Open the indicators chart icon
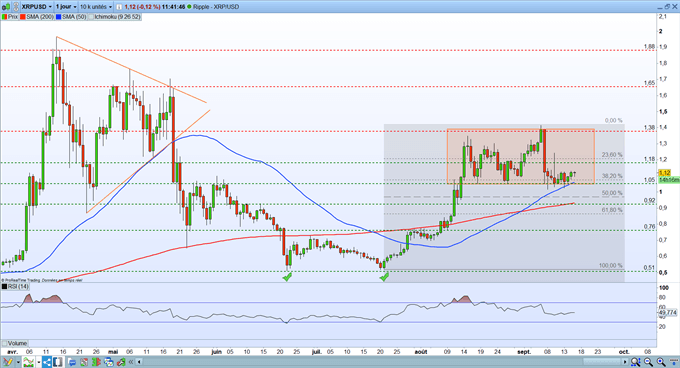680x368 pixels. [29, 362]
